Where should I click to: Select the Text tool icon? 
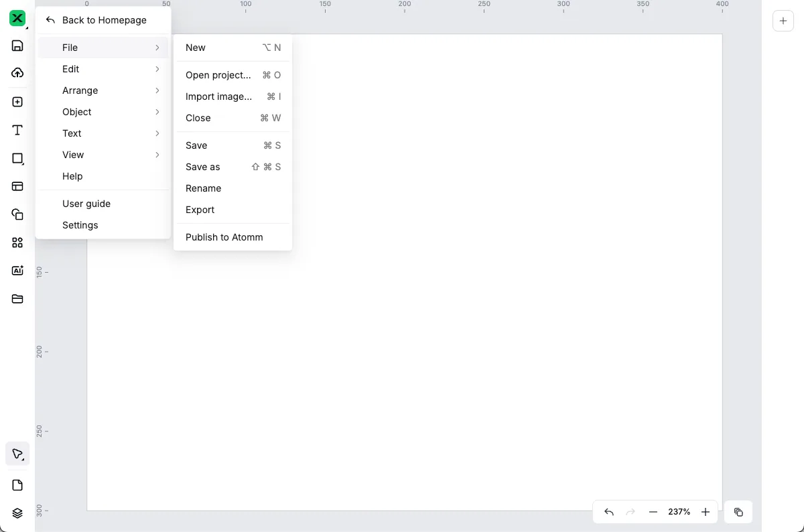pos(17,130)
